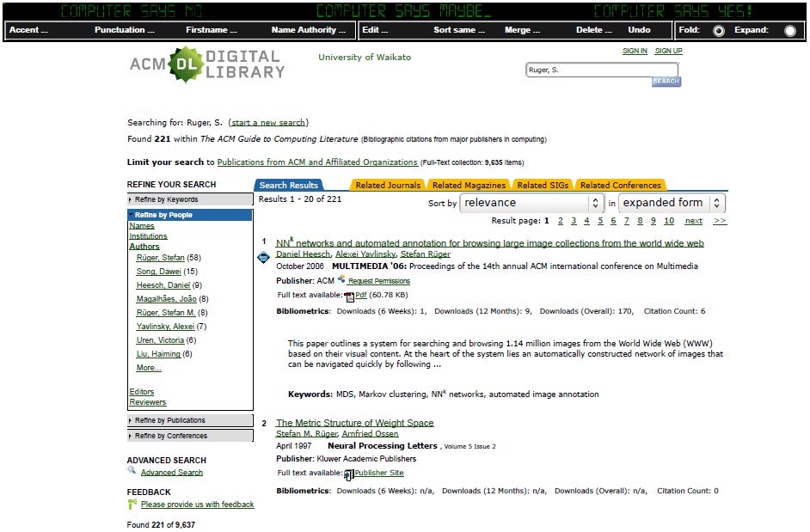810x532 pixels.
Task: Refine by author Song, Dawei
Action: pos(158,272)
